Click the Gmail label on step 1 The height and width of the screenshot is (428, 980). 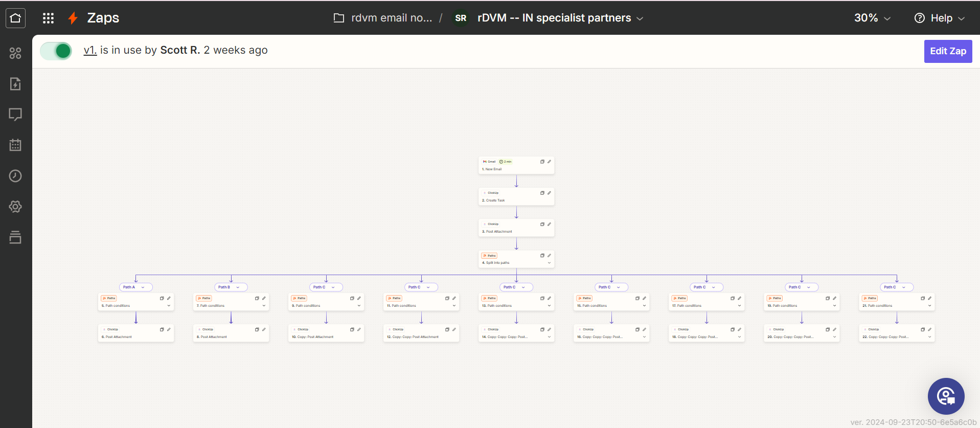489,162
